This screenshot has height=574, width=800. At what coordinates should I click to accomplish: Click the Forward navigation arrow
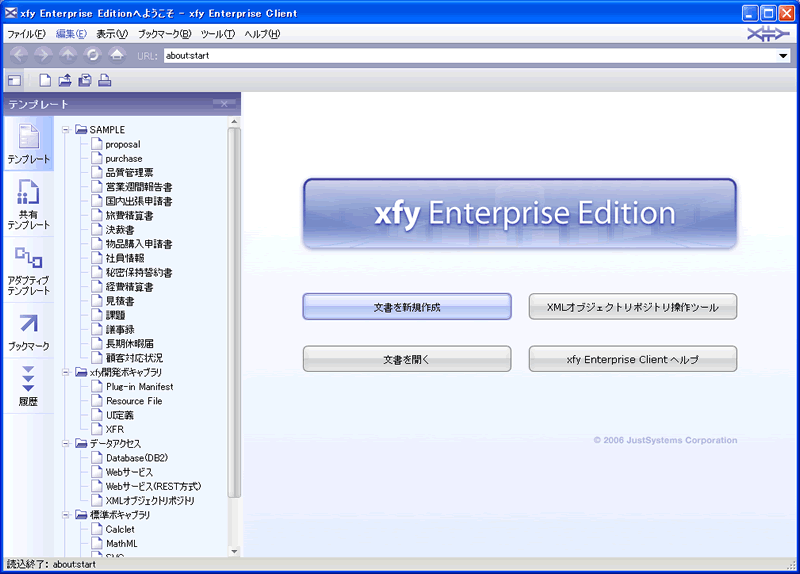pyautogui.click(x=43, y=55)
